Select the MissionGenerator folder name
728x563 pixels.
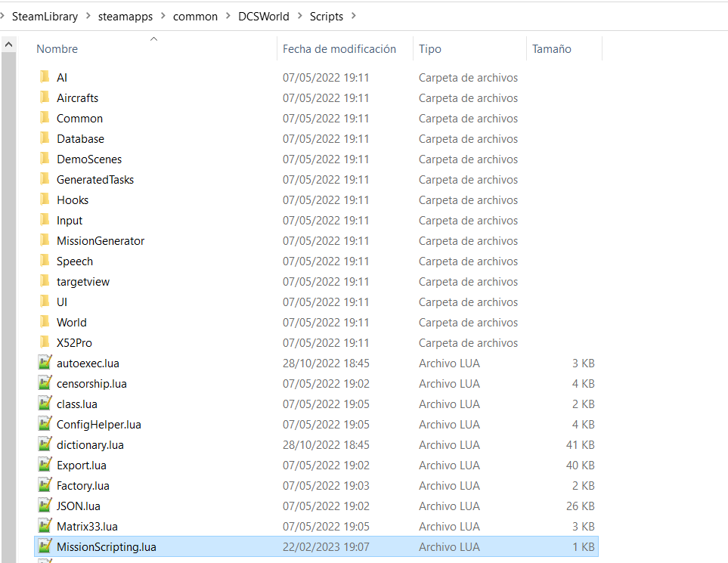coord(101,241)
